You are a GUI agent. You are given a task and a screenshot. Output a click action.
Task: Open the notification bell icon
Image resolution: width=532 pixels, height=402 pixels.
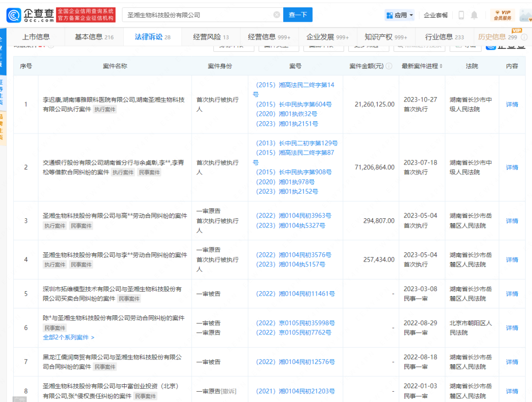[474, 15]
